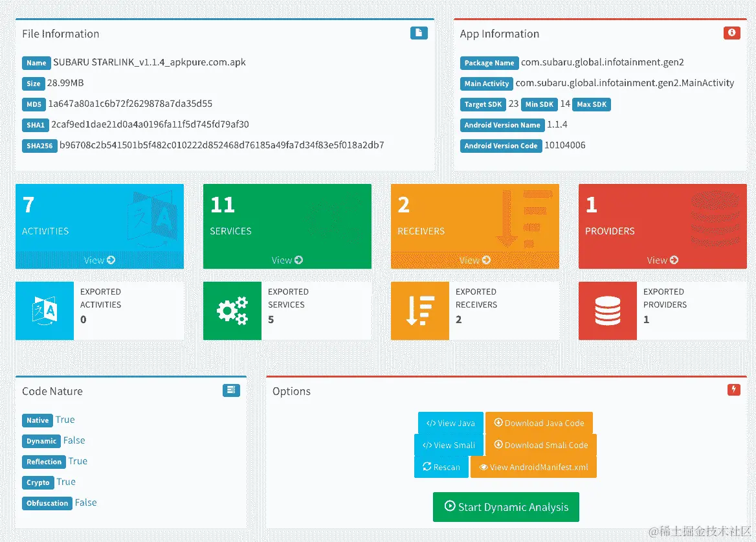Image resolution: width=756 pixels, height=542 pixels.
Task: Click the SHA1 label badge
Action: (x=35, y=125)
